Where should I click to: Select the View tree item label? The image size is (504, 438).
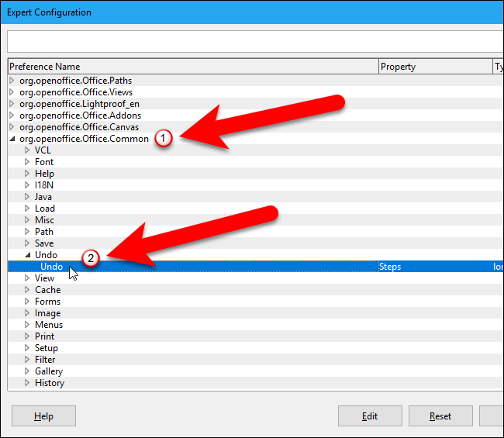(x=44, y=278)
